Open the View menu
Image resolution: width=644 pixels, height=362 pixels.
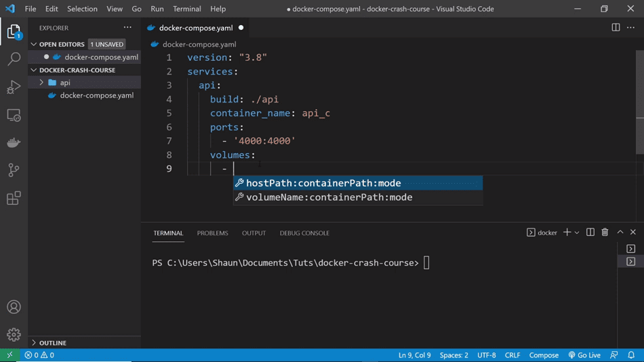[114, 9]
